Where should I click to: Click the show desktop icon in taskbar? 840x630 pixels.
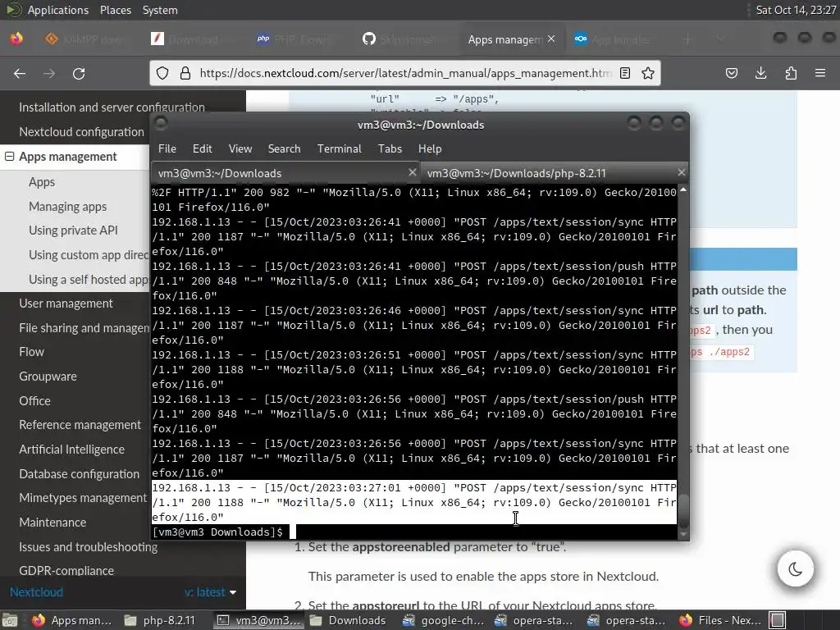(10, 620)
